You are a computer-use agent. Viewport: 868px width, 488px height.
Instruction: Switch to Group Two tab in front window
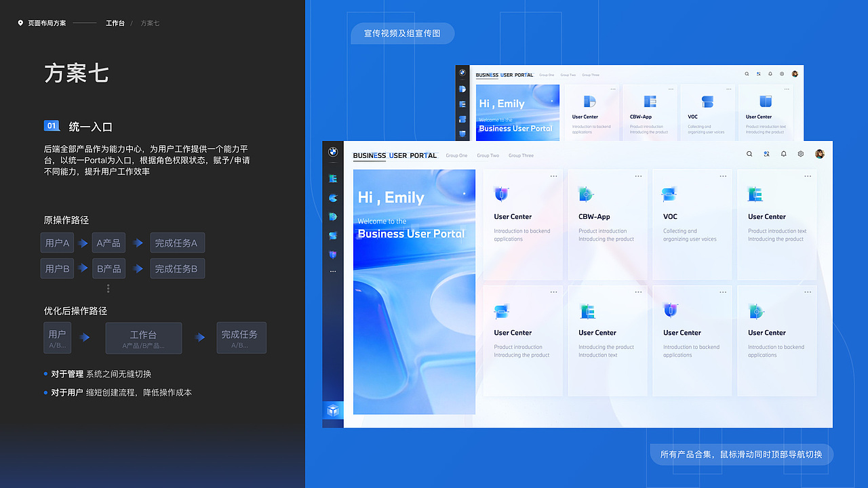coord(488,156)
